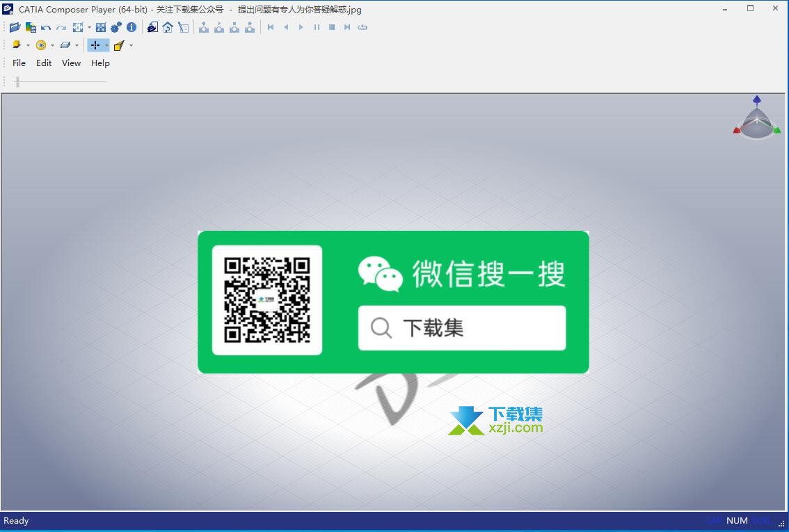Click the home view icon

pyautogui.click(x=168, y=27)
